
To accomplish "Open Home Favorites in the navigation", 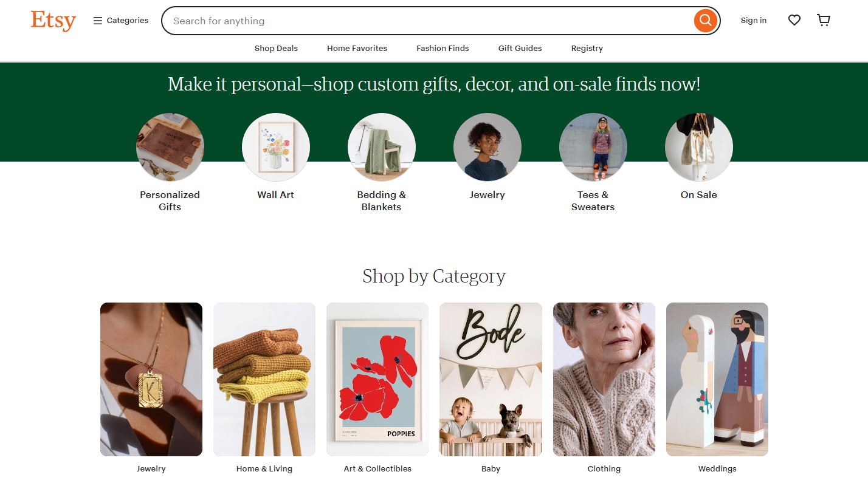I will pos(357,49).
